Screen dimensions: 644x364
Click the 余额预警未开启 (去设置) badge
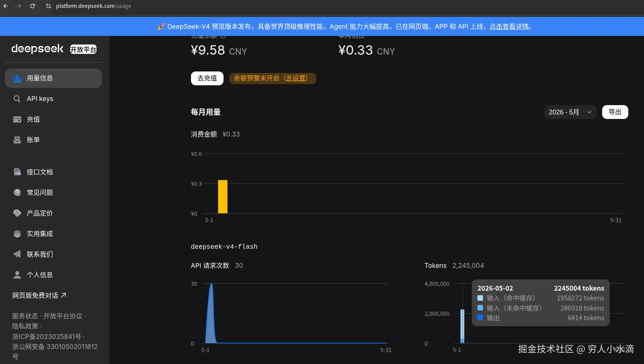point(272,78)
